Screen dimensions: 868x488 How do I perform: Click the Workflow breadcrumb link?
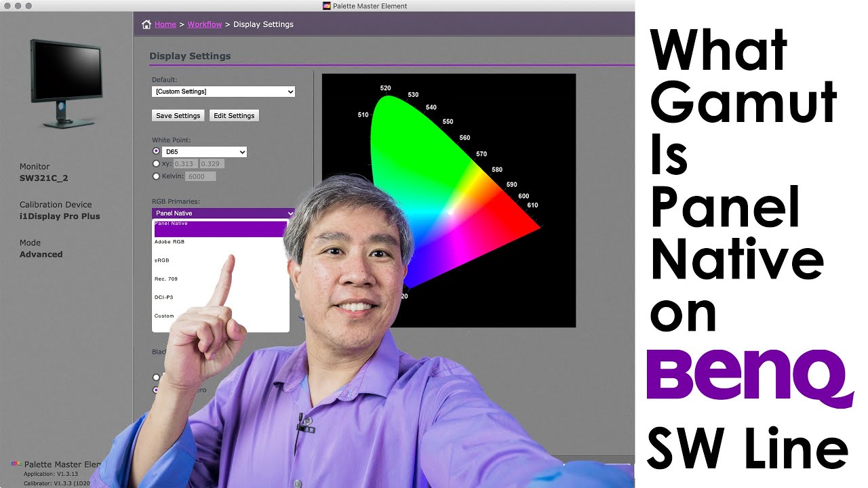(x=205, y=24)
